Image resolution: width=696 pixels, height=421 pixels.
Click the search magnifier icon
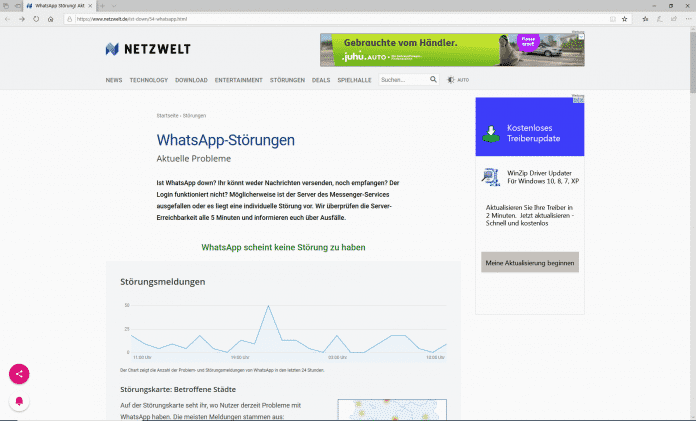pos(433,79)
